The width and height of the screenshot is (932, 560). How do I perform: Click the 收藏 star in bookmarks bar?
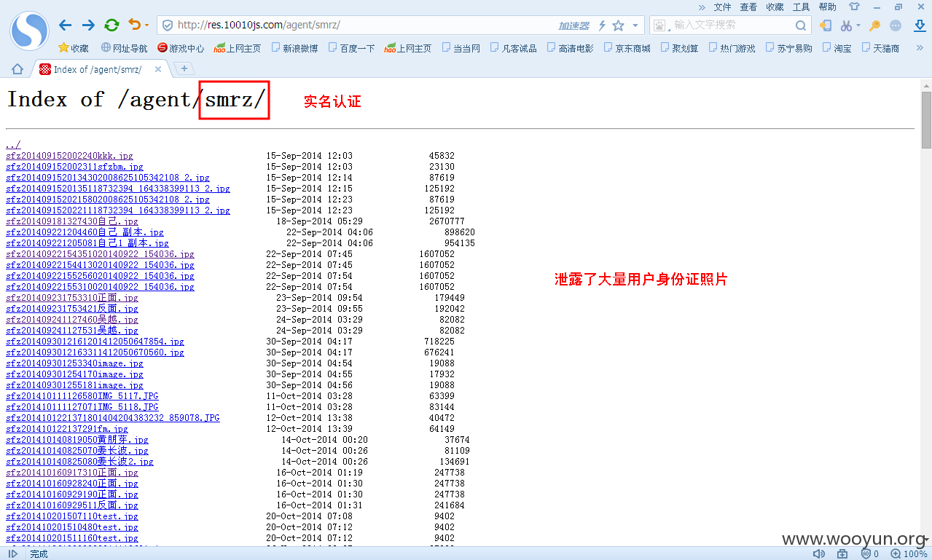tap(74, 48)
